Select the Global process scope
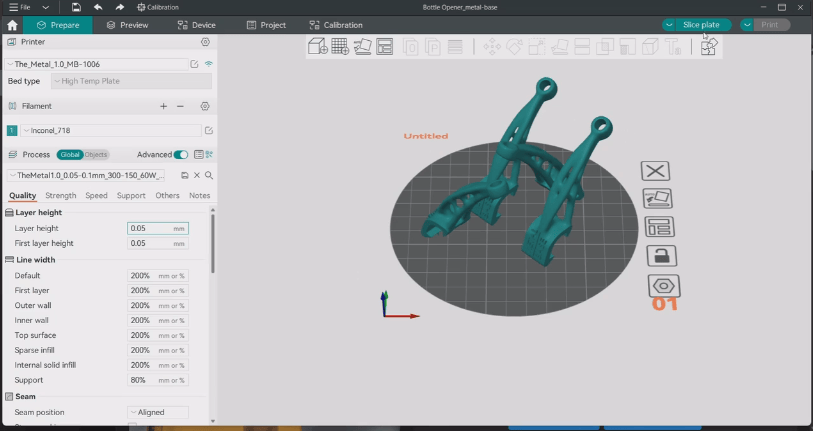Screen dimensions: 813x431 coord(70,155)
